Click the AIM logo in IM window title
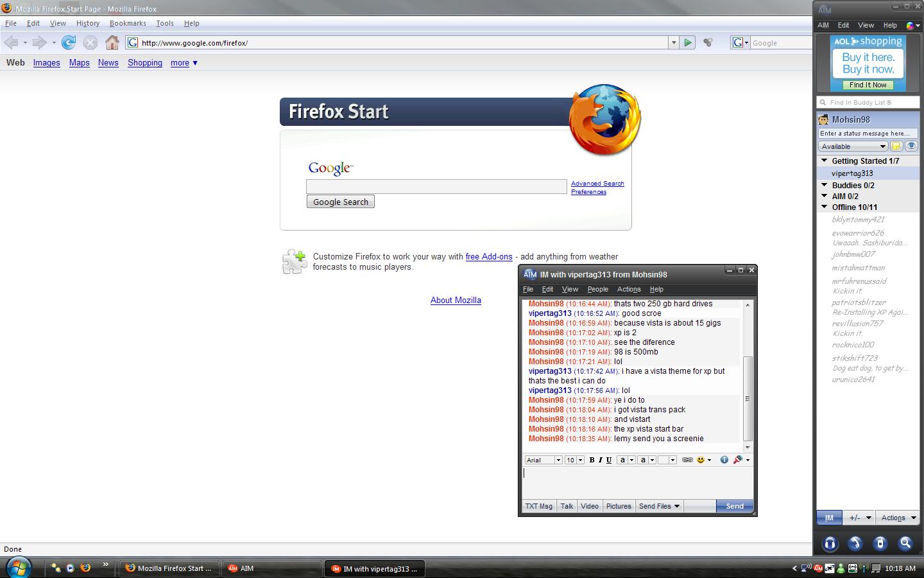The height and width of the screenshot is (578, 924). pyautogui.click(x=529, y=274)
